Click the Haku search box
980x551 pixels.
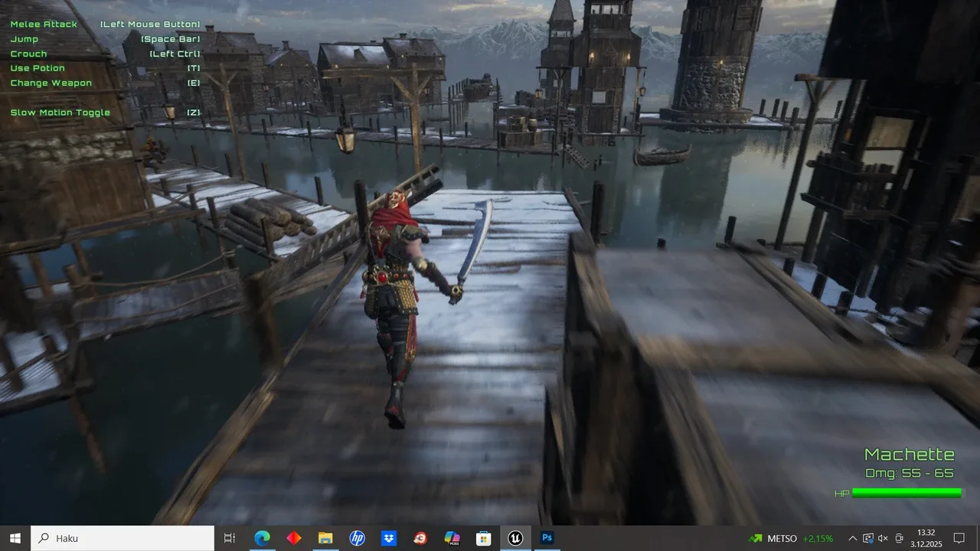coord(122,538)
